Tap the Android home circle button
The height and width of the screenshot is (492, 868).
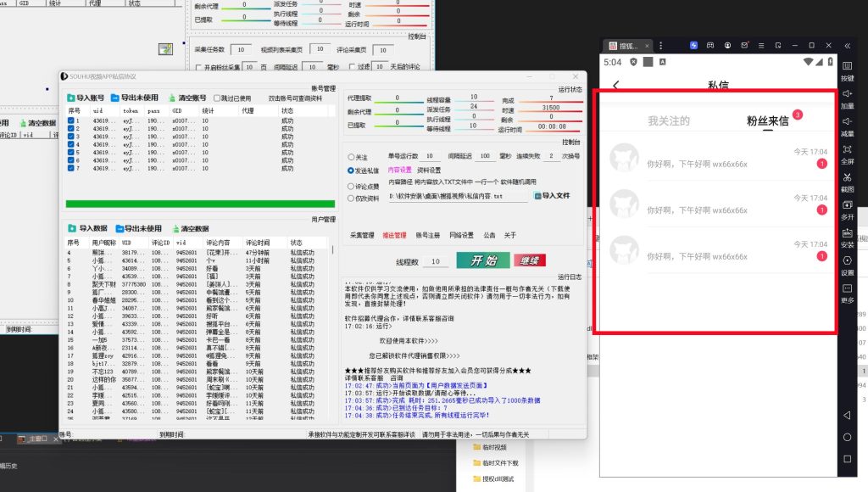(x=847, y=437)
